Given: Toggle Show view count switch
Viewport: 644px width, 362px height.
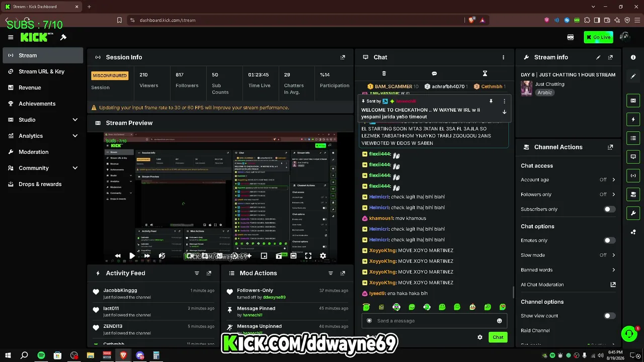Looking at the screenshot, I should click(609, 316).
